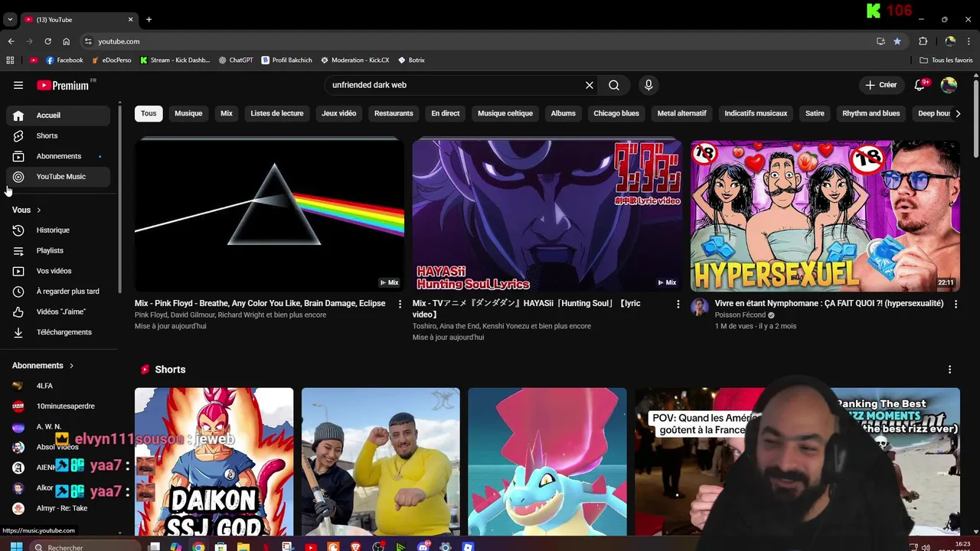Click the Créer button

(880, 85)
